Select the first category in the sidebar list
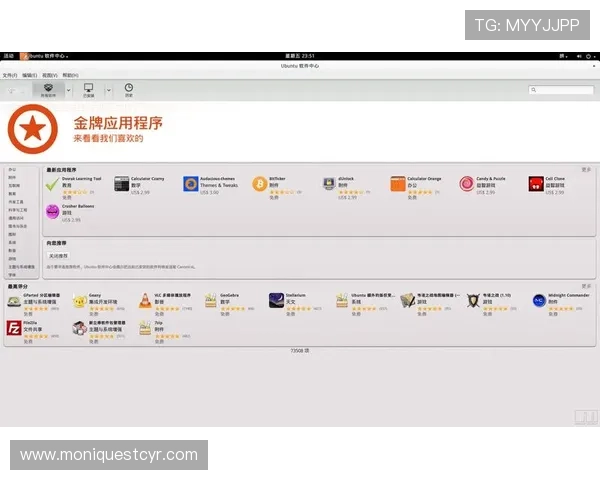Viewport: 600px width, 480px height. point(12,170)
